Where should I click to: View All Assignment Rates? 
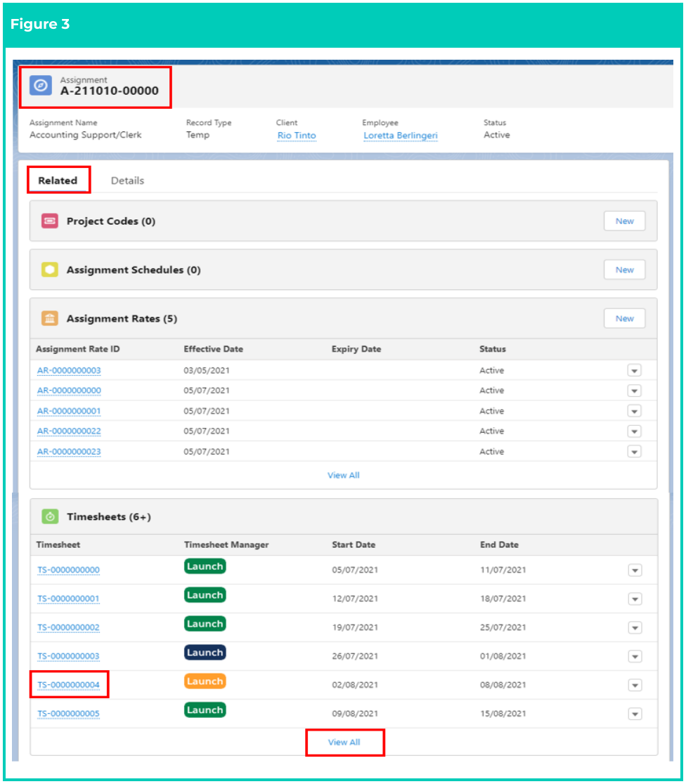point(343,475)
